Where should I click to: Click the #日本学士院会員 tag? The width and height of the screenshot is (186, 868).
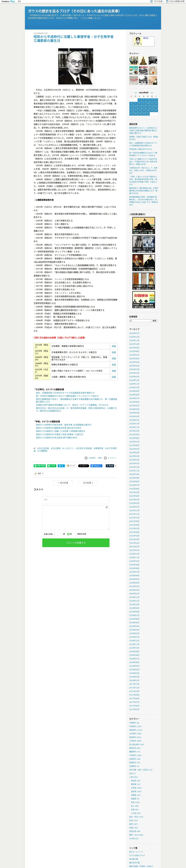click(x=83, y=448)
